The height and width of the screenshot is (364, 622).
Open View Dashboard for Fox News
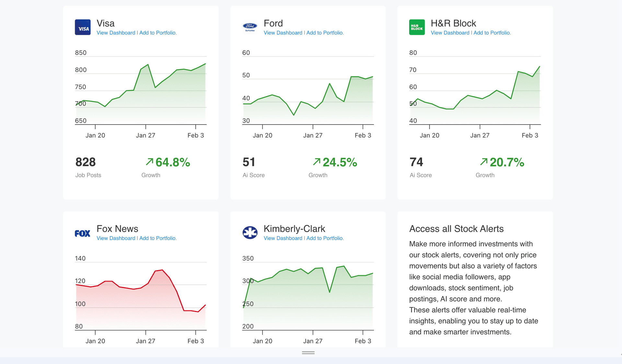pyautogui.click(x=116, y=238)
